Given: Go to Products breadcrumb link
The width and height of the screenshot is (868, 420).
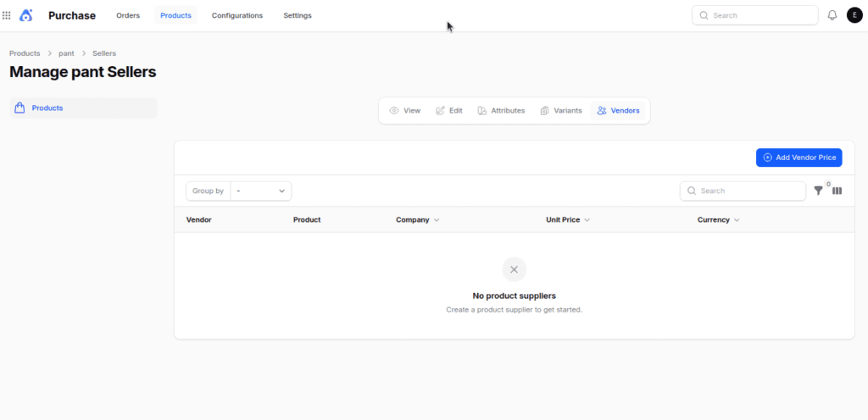Looking at the screenshot, I should [x=25, y=53].
